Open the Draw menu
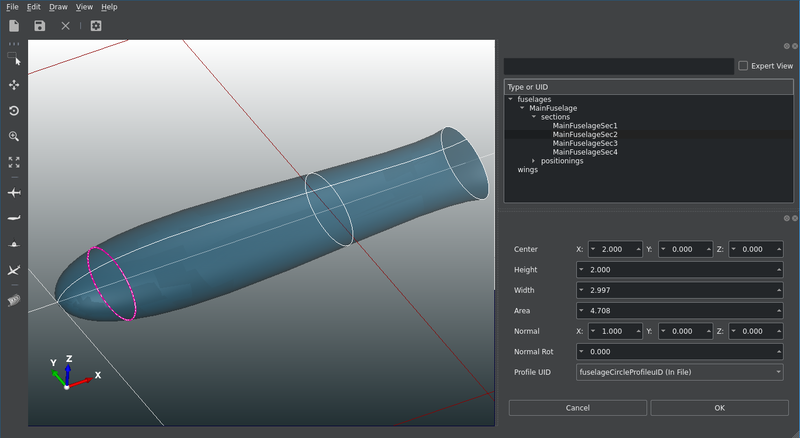The height and width of the screenshot is (438, 800). 58,7
